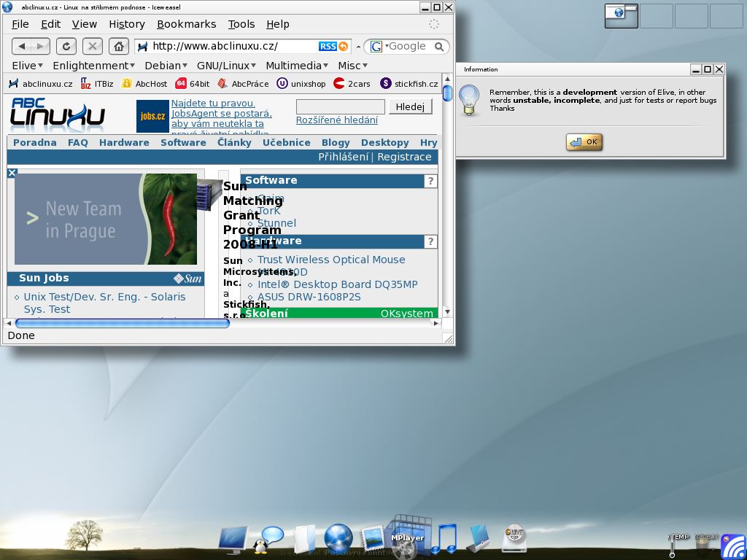This screenshot has width=747, height=560.
Task: Open the Přihlášení login link
Action: click(x=344, y=157)
